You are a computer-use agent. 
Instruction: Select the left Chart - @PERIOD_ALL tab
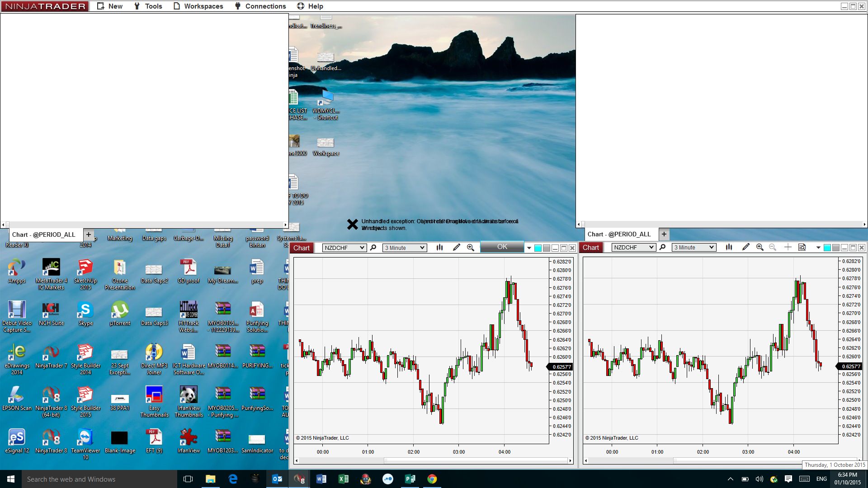click(44, 235)
